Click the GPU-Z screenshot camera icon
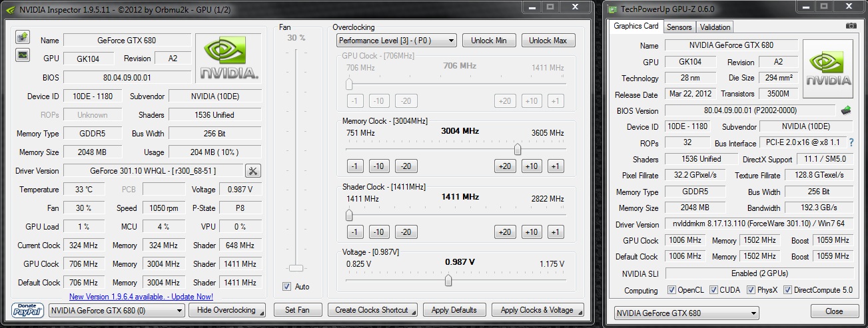 coord(851,26)
